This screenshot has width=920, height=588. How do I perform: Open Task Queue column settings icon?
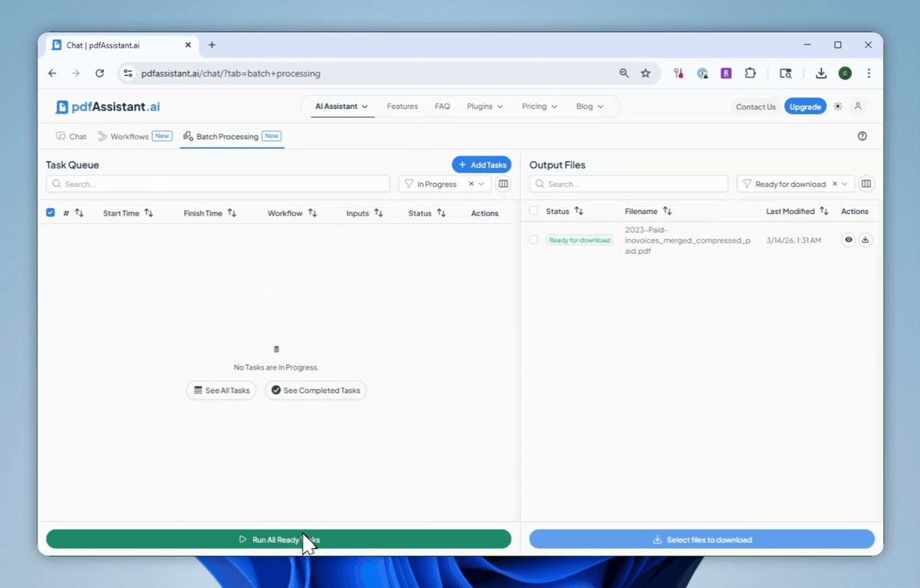[x=503, y=184]
